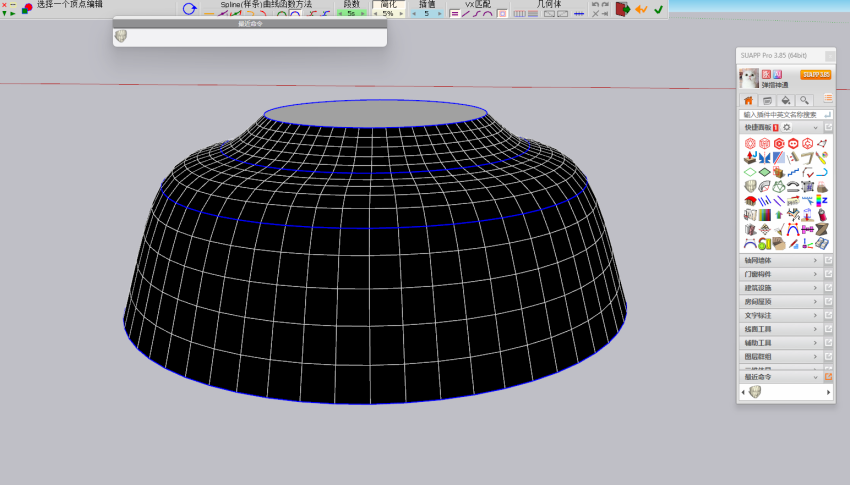
Task: Expand the 轴网墙体 category
Action: tap(780, 260)
